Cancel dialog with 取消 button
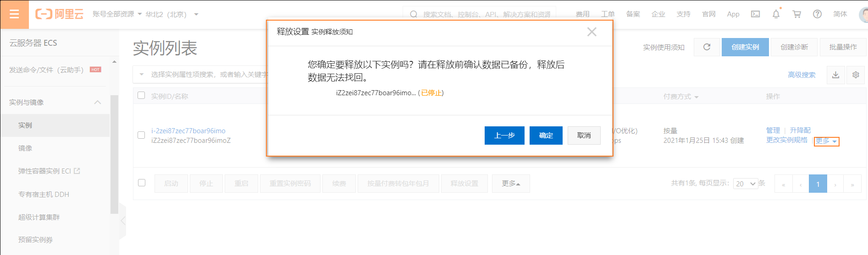The width and height of the screenshot is (868, 255). pos(584,136)
